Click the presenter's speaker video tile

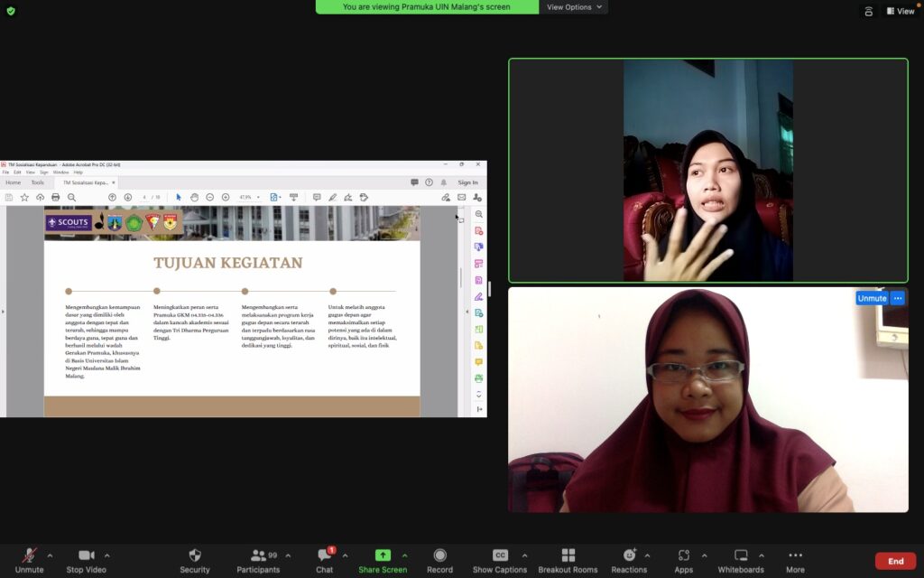[x=707, y=171]
